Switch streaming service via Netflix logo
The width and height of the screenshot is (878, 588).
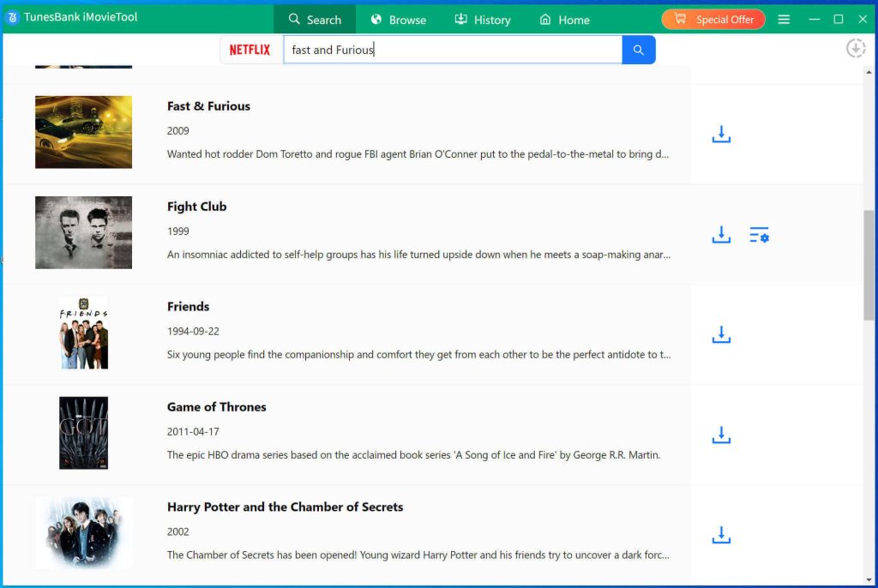250,50
